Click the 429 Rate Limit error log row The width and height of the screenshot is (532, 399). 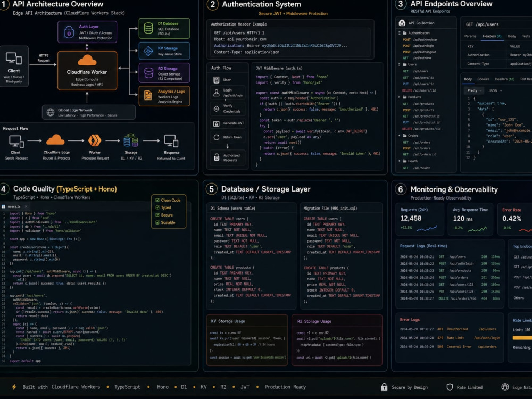450,338
